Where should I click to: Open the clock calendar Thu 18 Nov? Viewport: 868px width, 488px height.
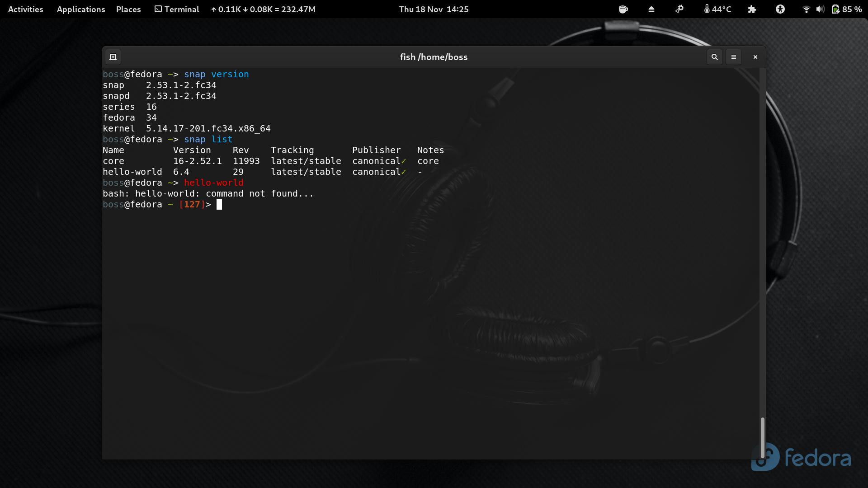tap(434, 9)
